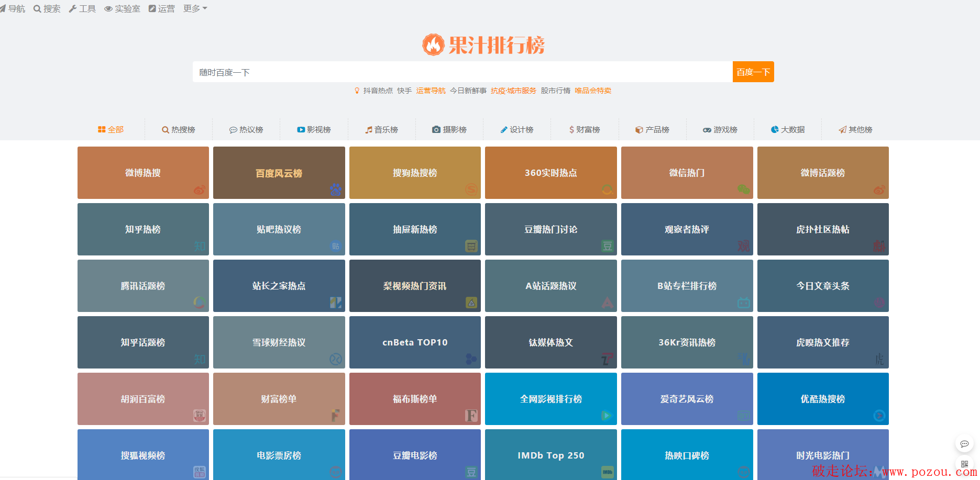
Task: Open the 今日文章头条 card
Action: pyautogui.click(x=823, y=286)
